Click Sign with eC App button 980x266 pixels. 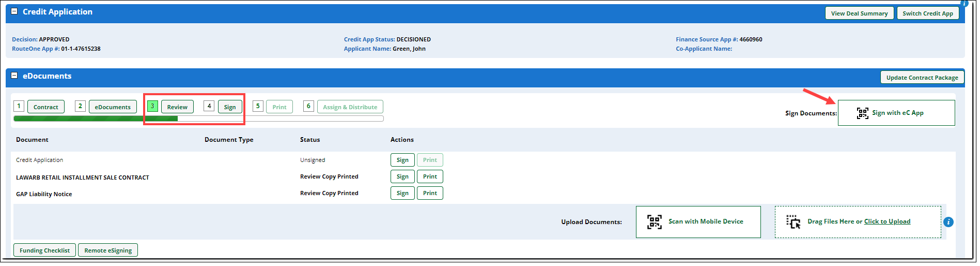896,113
